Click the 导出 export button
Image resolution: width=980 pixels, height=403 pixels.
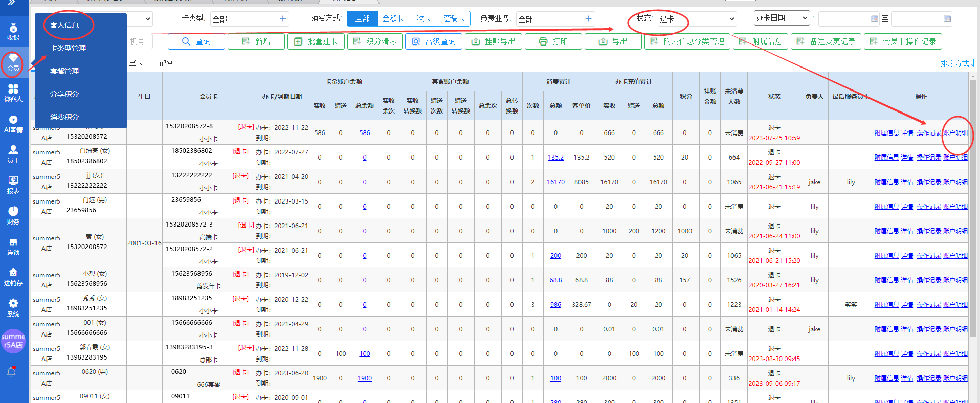(613, 41)
